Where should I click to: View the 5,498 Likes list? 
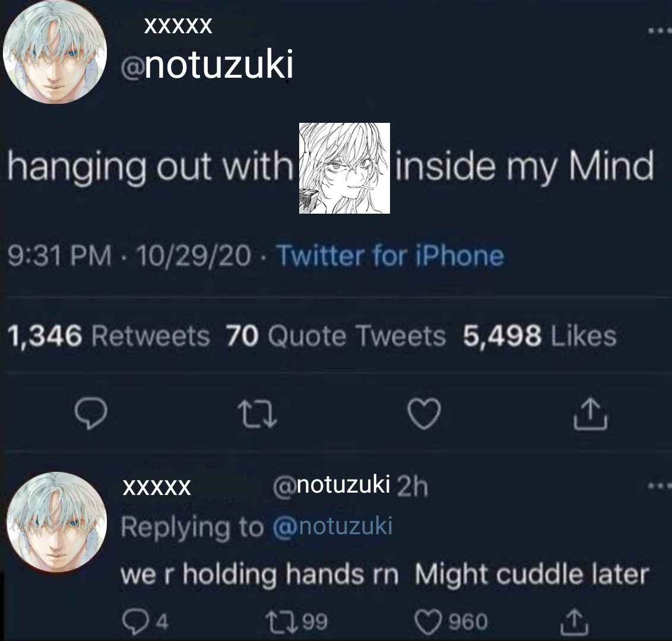539,335
